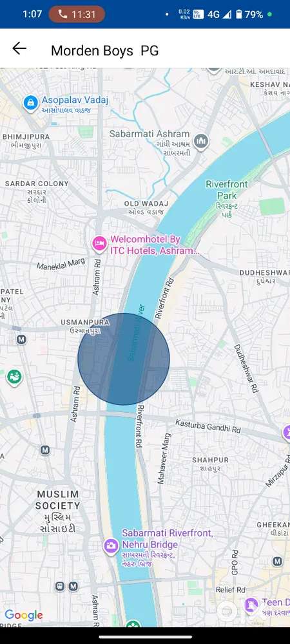Tap the train station icon at the bottom left

coord(60,586)
